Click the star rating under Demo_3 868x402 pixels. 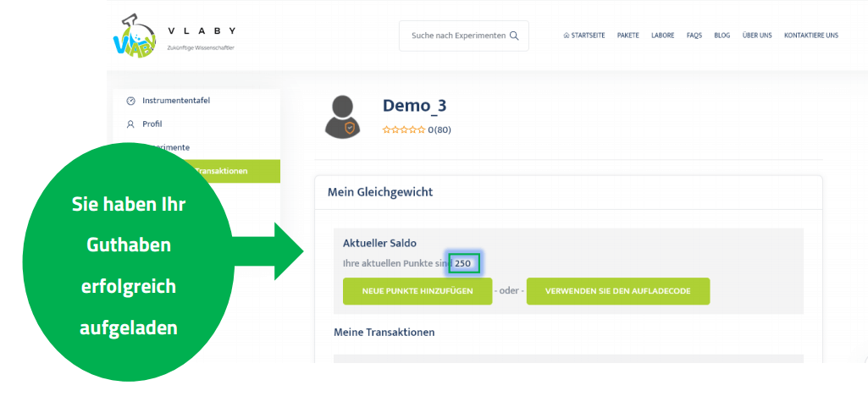pyautogui.click(x=404, y=129)
